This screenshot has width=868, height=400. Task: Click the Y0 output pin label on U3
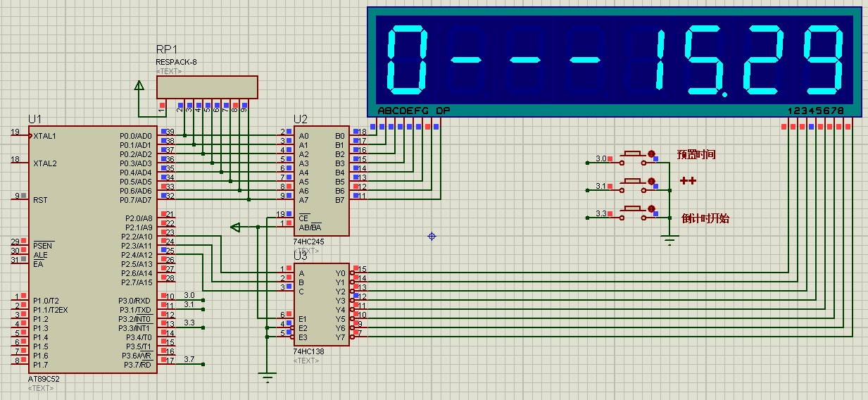pos(340,273)
